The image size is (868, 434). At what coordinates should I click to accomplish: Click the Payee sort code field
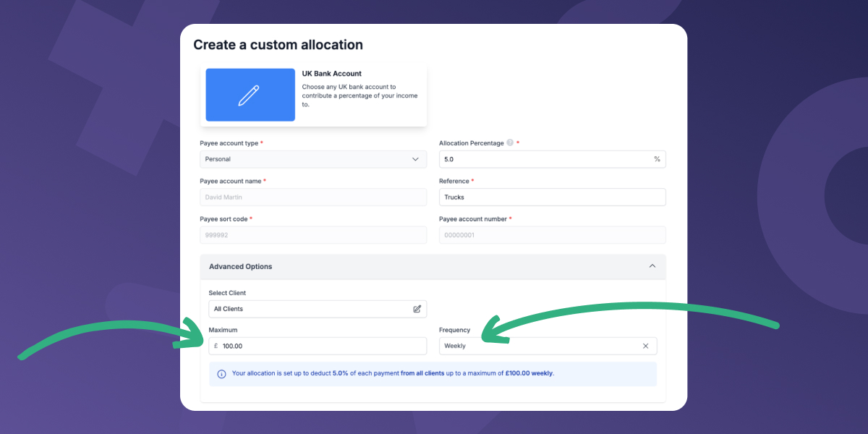click(312, 234)
